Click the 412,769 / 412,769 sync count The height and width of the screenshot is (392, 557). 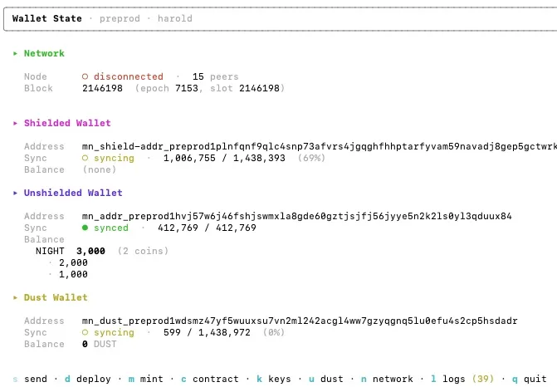pyautogui.click(x=207, y=228)
